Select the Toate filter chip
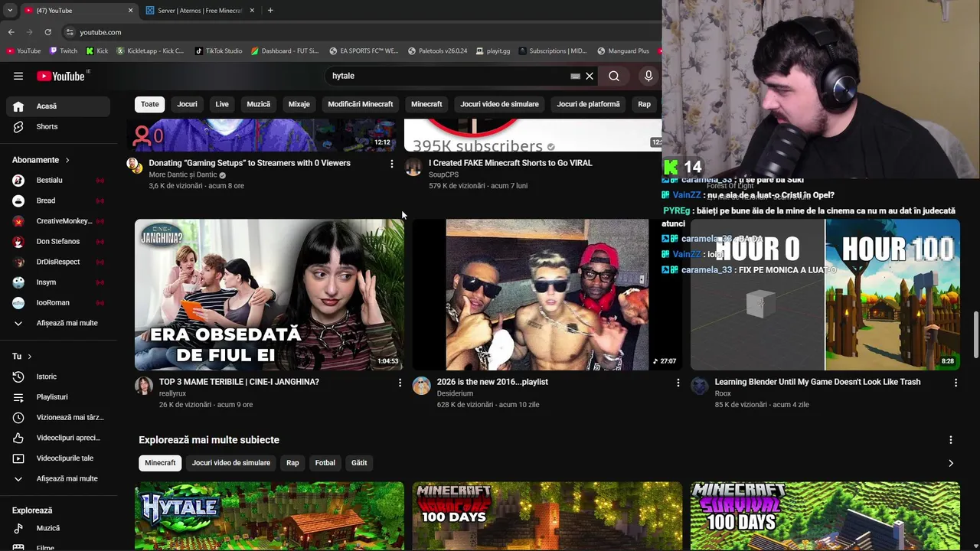980x551 pixels. tap(150, 104)
